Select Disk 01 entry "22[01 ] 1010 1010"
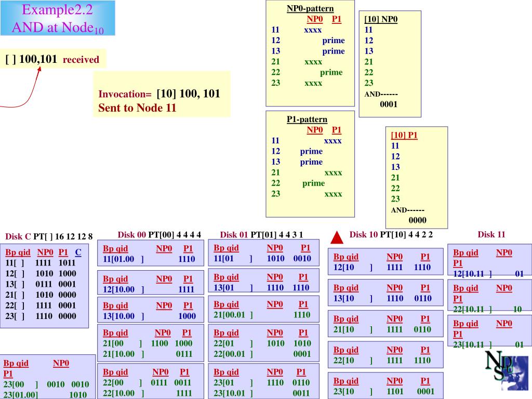The image size is (532, 399). click(x=262, y=343)
